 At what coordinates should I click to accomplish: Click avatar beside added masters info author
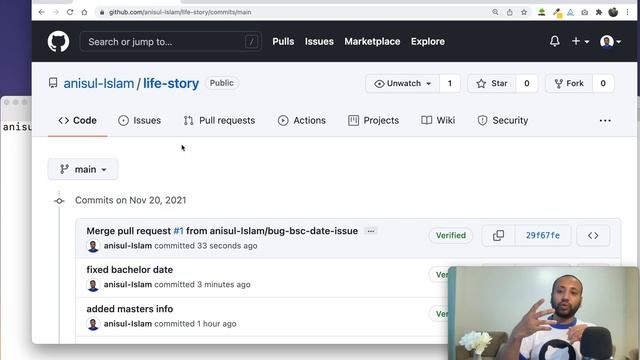coord(93,324)
